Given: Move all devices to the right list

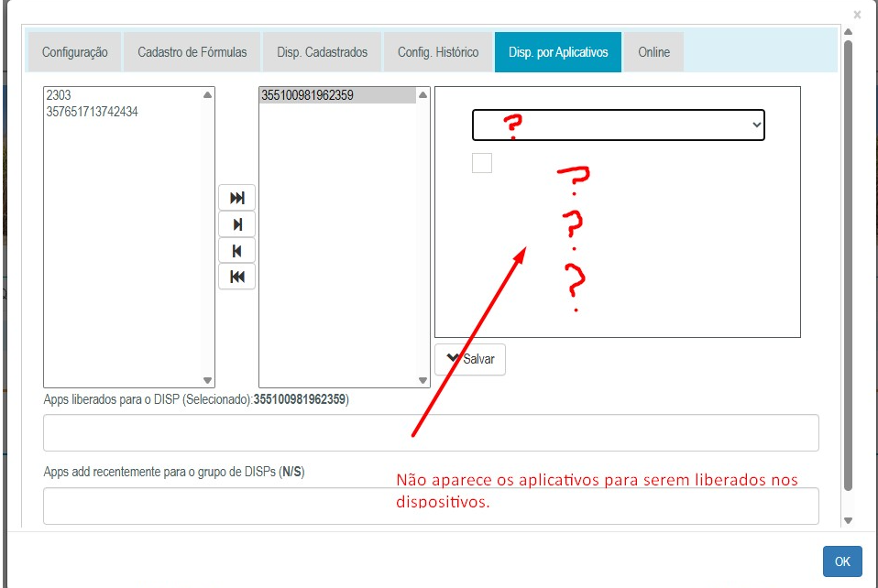Looking at the screenshot, I should pos(236,198).
